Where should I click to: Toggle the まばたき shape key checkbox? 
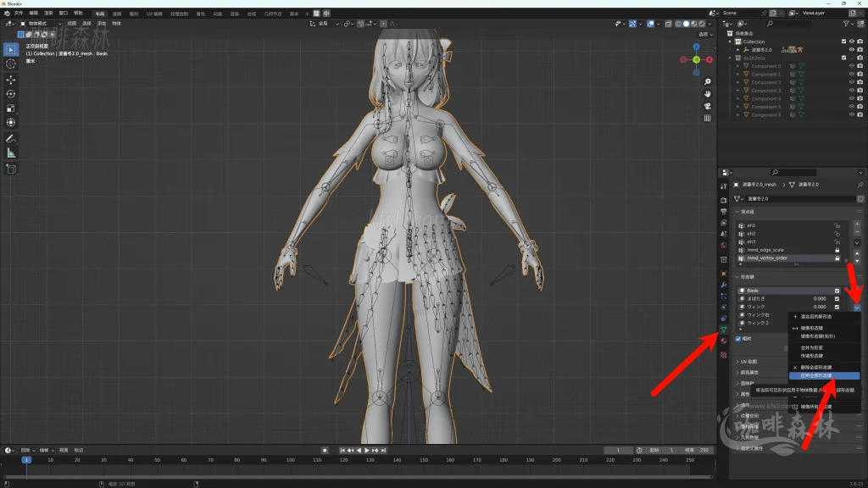point(837,299)
